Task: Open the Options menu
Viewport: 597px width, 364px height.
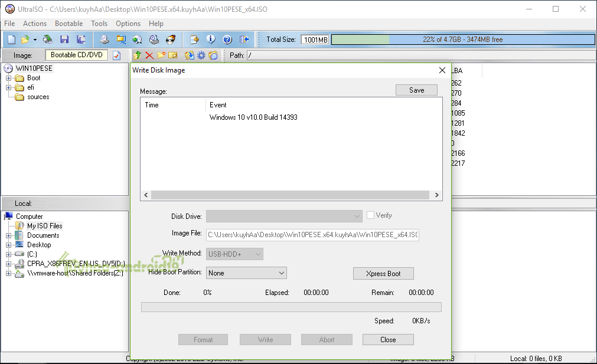Action: click(x=128, y=24)
